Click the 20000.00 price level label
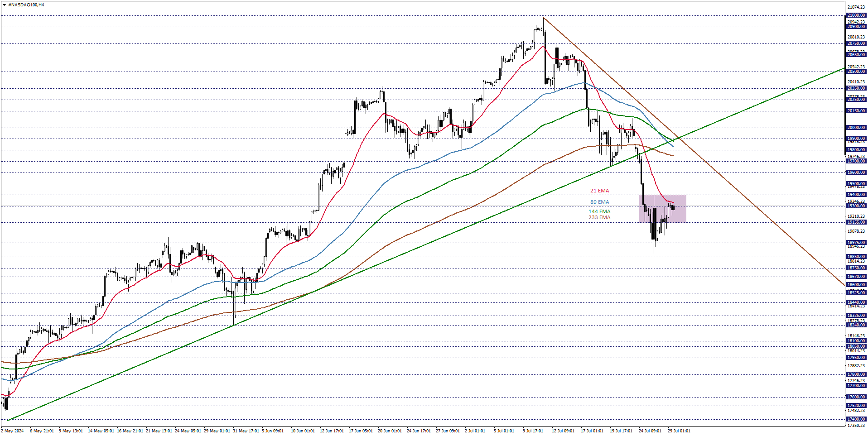Image resolution: width=868 pixels, height=436 pixels. pos(856,128)
